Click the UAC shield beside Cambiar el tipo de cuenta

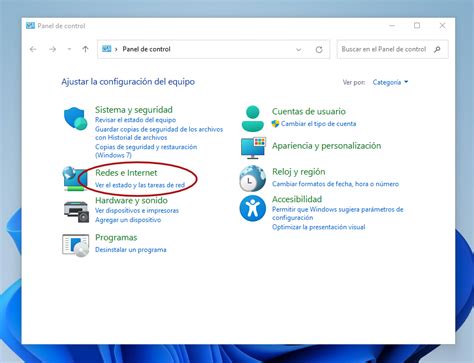(x=275, y=124)
